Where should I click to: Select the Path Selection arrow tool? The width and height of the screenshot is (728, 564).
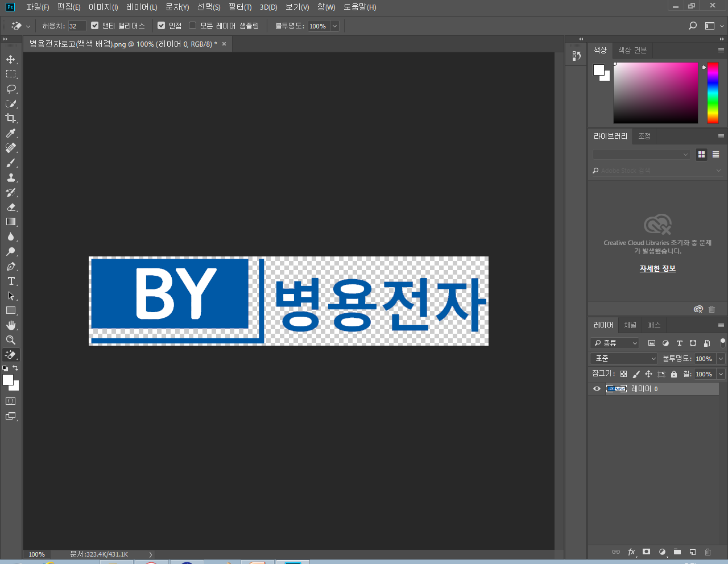pos(11,296)
